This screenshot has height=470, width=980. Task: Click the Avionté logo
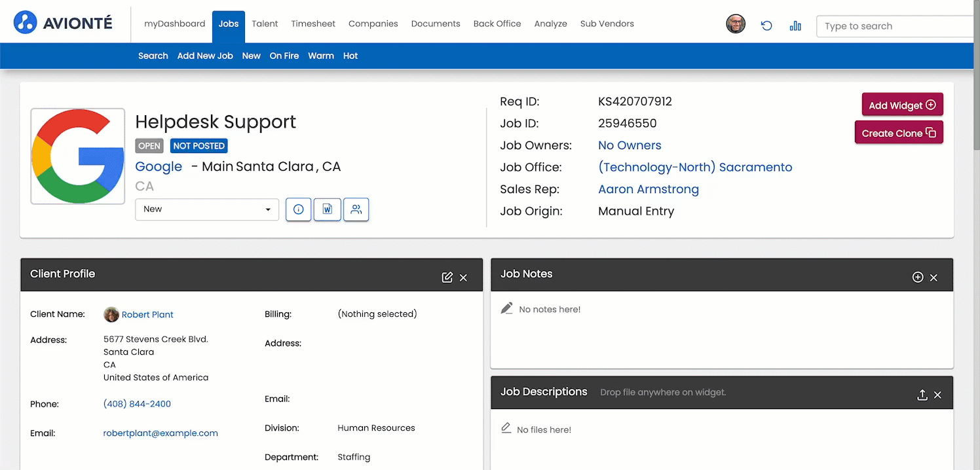pyautogui.click(x=63, y=22)
